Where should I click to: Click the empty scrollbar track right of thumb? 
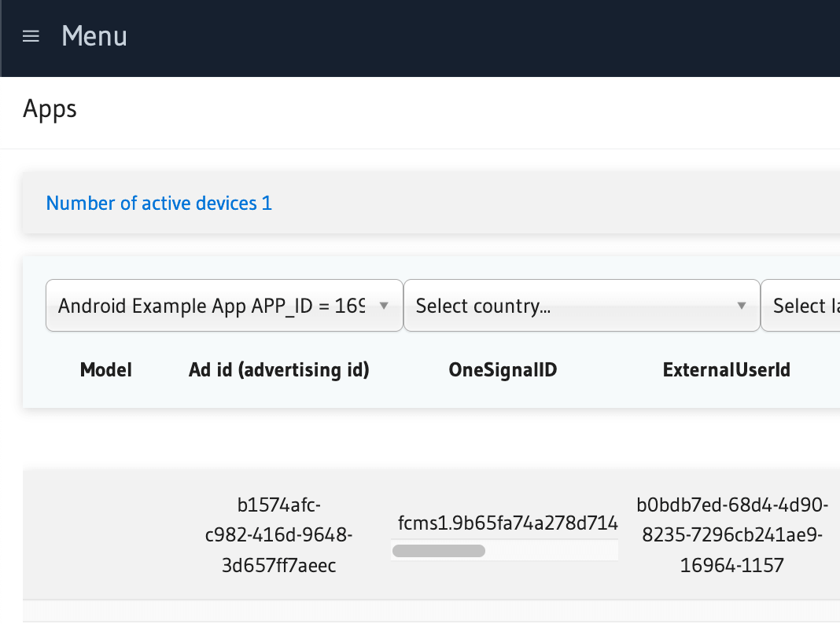(x=551, y=551)
